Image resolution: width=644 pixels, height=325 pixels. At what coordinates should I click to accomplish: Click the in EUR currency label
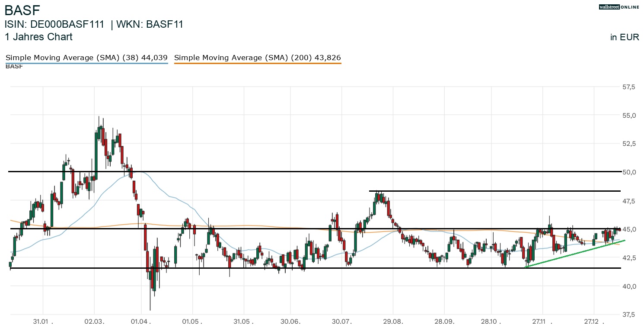pyautogui.click(x=625, y=37)
